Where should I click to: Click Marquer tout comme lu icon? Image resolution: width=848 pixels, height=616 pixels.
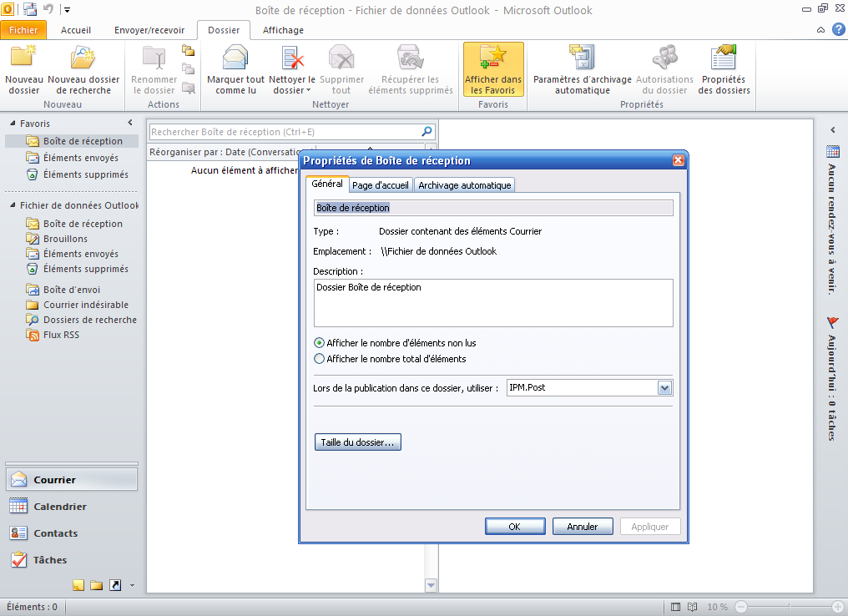click(x=236, y=58)
